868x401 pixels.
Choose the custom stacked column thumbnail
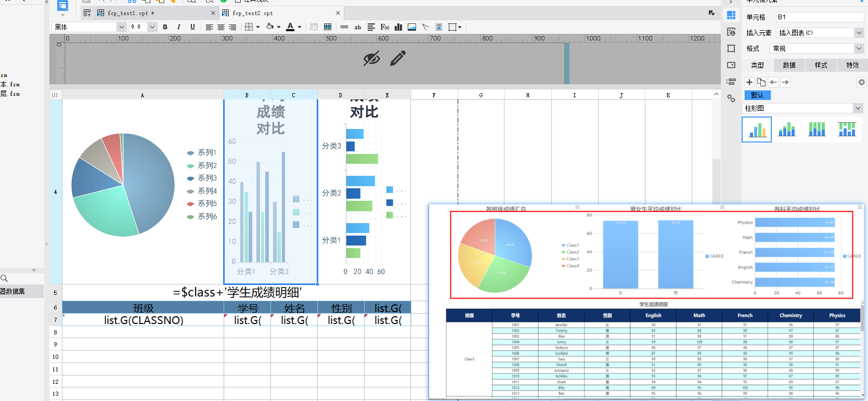tap(847, 129)
